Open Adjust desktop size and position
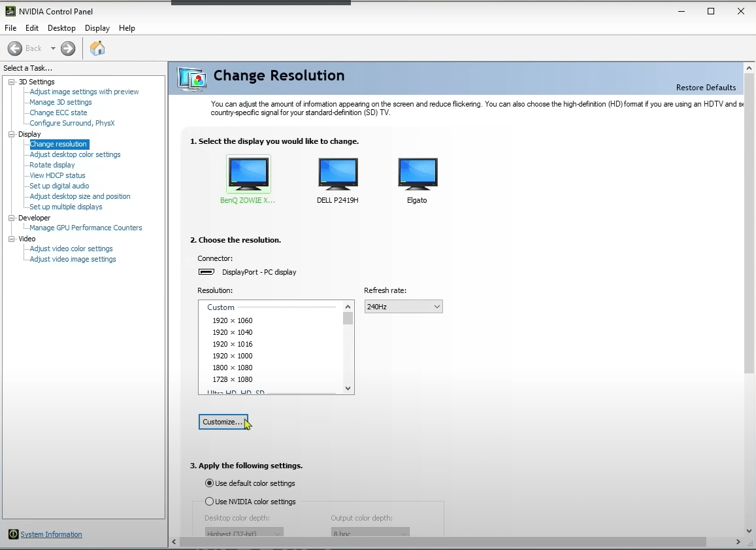 click(80, 196)
